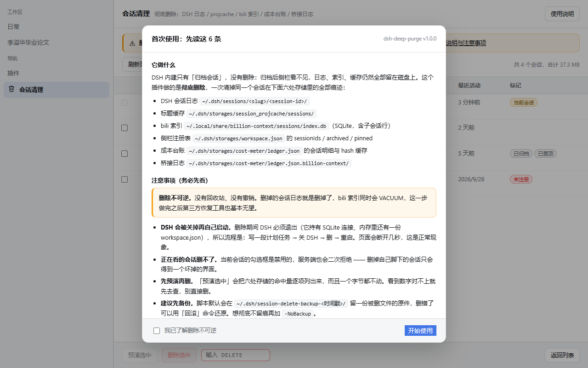
Task: Select checkbox in the 2026/9/28 session row
Action: click(x=124, y=179)
